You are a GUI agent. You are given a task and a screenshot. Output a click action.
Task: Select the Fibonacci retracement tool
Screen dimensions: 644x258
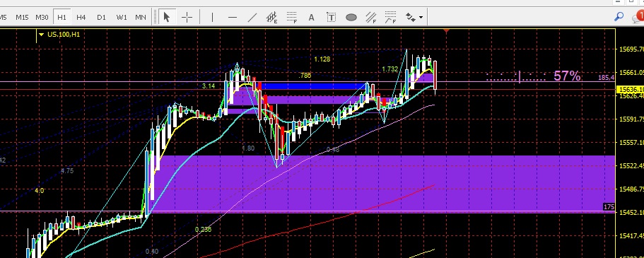click(x=292, y=17)
